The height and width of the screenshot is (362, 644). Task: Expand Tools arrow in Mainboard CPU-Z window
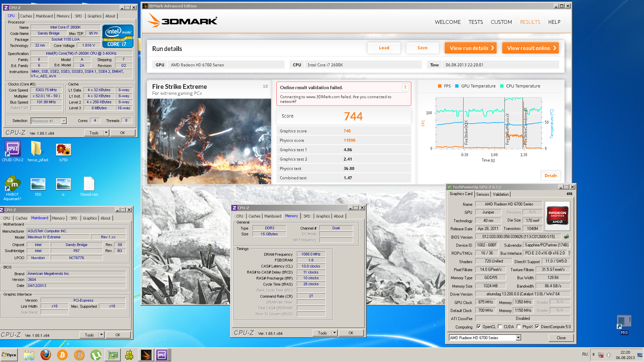[102, 335]
